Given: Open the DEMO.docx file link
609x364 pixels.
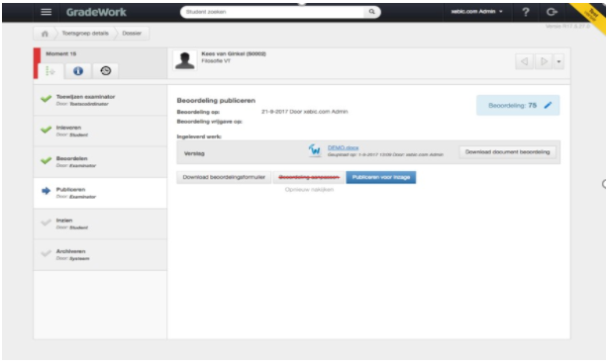Looking at the screenshot, I should [x=343, y=147].
